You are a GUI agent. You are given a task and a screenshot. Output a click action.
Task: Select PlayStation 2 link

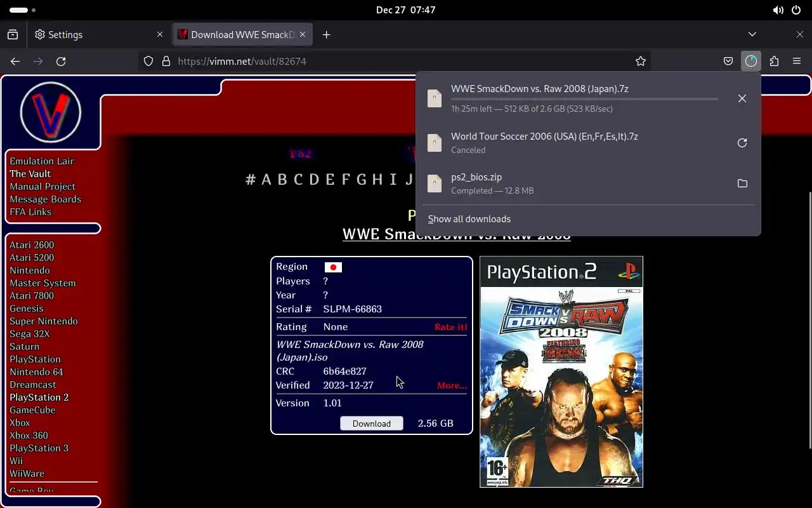pyautogui.click(x=39, y=398)
